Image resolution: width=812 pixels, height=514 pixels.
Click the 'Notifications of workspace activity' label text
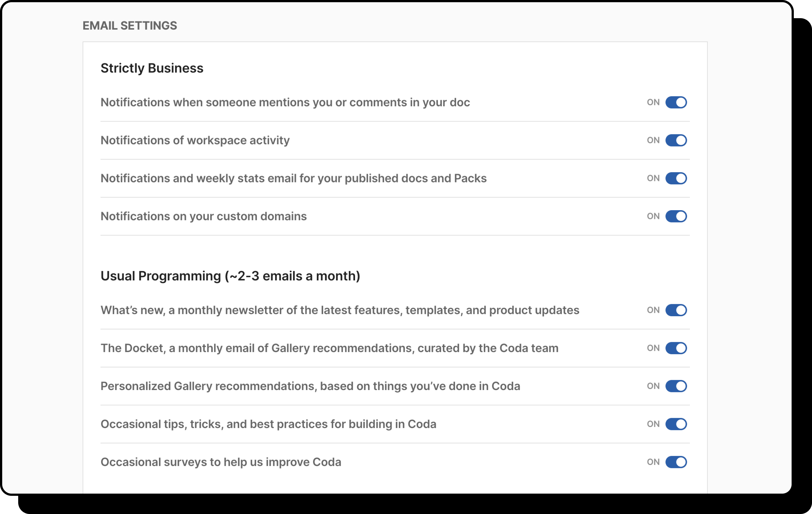pos(195,140)
